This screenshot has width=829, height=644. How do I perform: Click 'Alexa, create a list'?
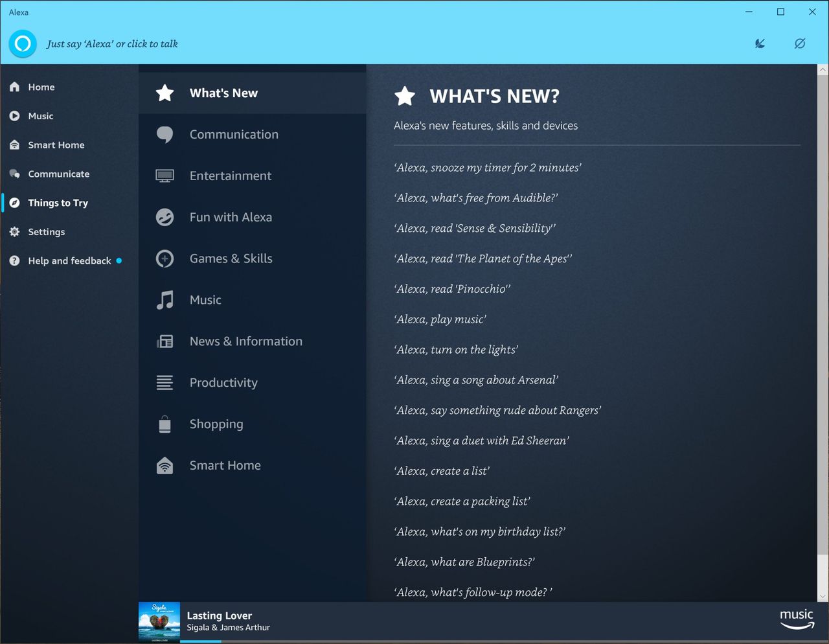click(x=442, y=471)
